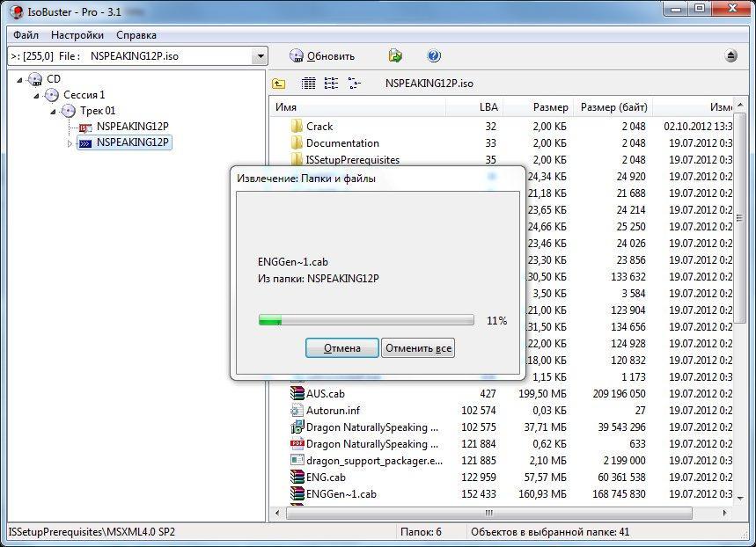Open the Настройки menu
Viewport: 756px width, 547px height.
pyautogui.click(x=77, y=35)
